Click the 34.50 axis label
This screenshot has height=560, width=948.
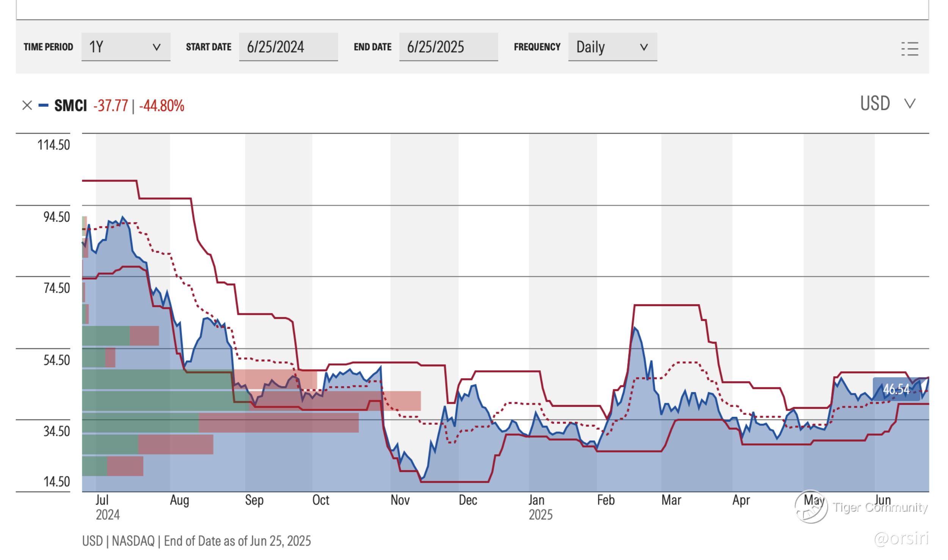(57, 432)
